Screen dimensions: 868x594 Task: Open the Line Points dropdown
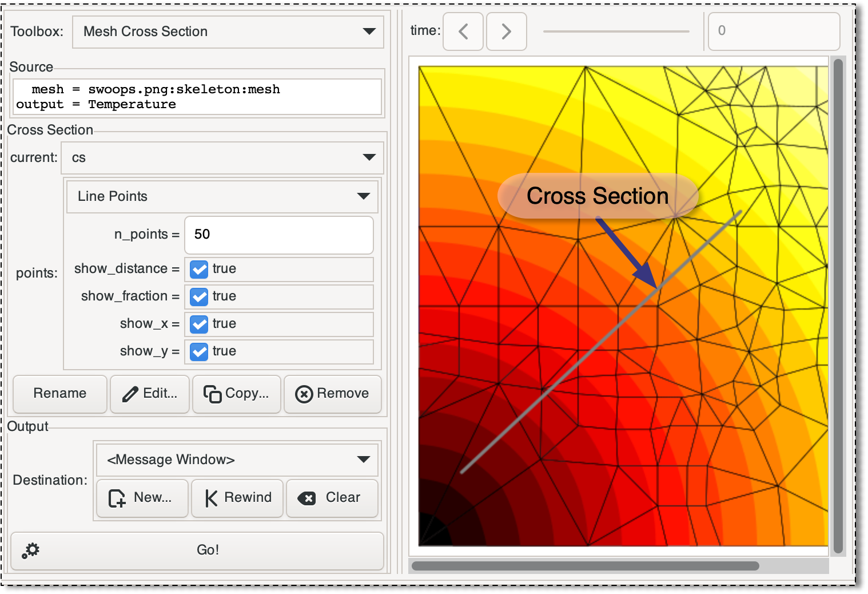(x=222, y=196)
